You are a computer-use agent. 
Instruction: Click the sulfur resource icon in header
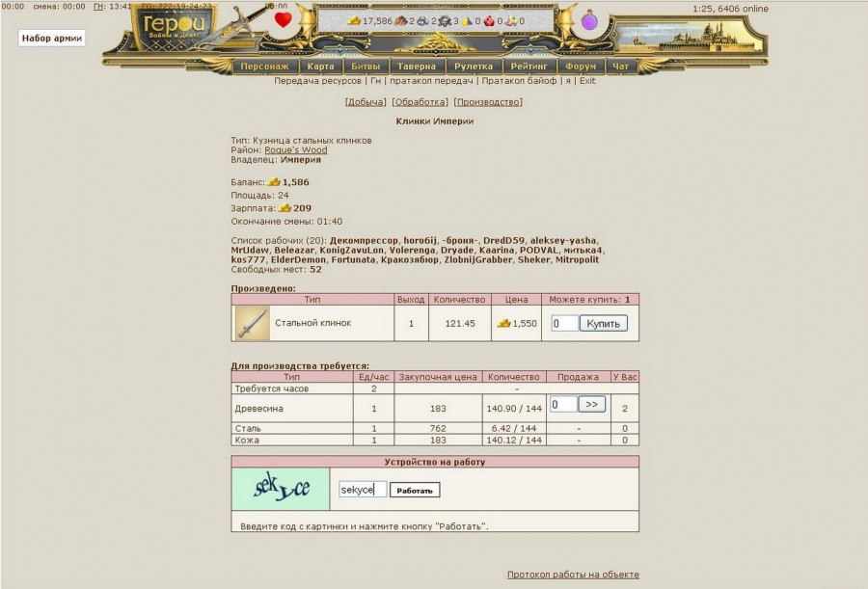pyautogui.click(x=467, y=21)
